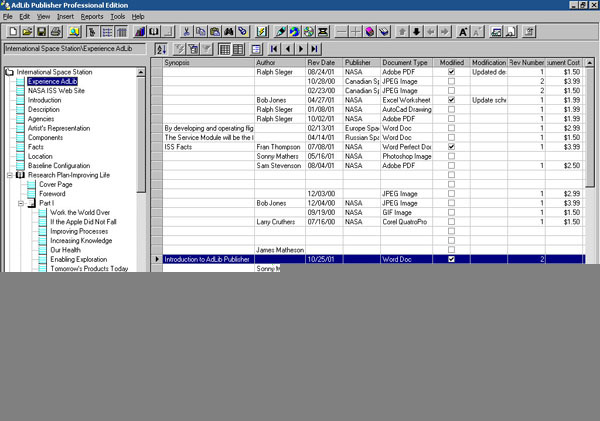
Task: Open the Tools menu
Action: click(x=117, y=16)
